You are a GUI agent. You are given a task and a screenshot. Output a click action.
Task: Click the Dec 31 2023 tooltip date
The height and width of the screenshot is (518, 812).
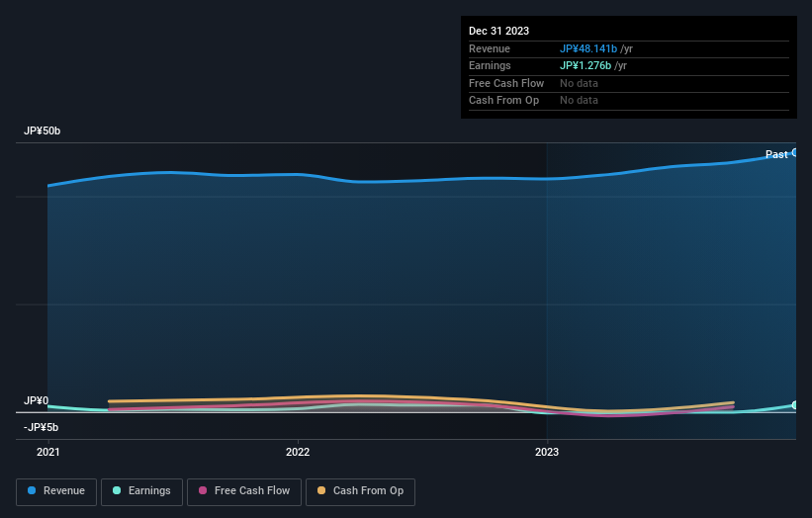pos(498,31)
